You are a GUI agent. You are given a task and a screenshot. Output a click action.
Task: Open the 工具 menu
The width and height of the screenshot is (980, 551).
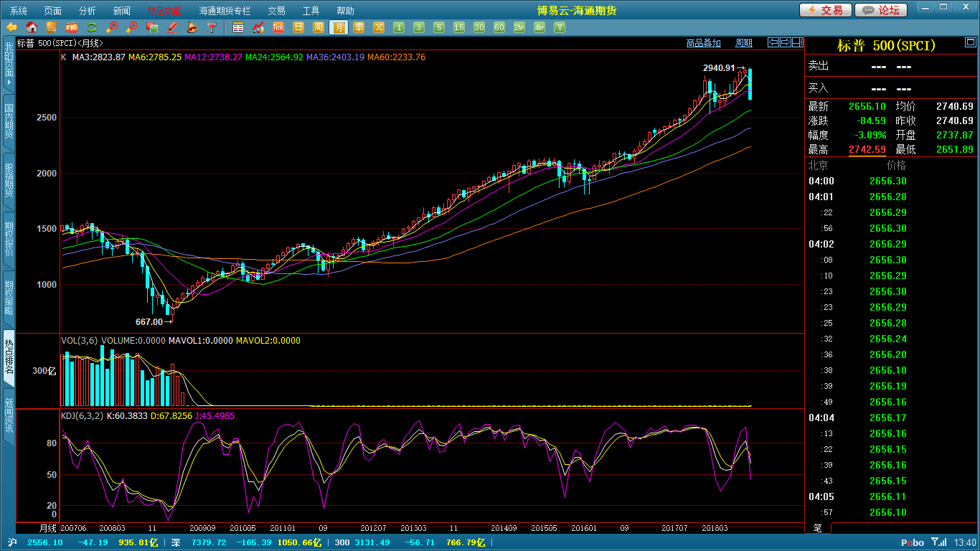[x=311, y=11]
